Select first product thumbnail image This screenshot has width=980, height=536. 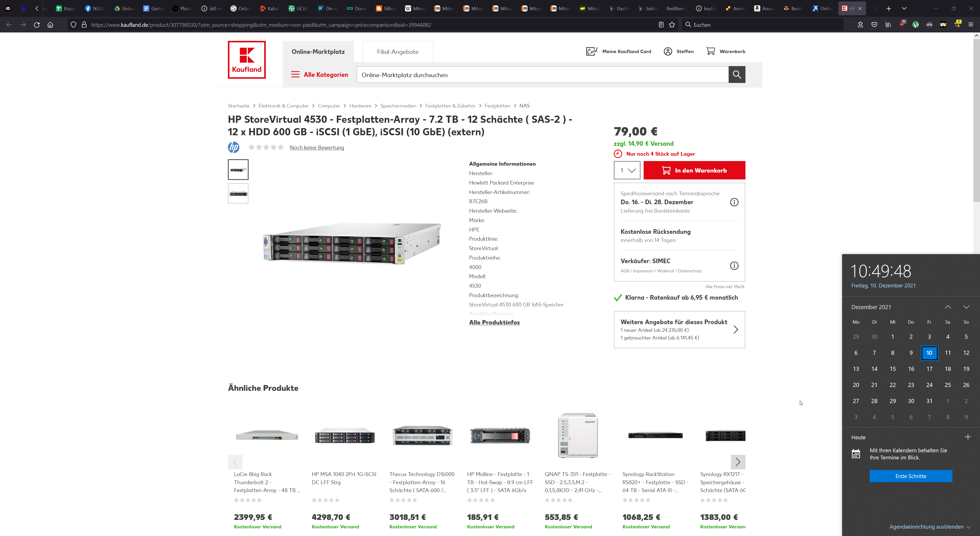[x=238, y=170]
